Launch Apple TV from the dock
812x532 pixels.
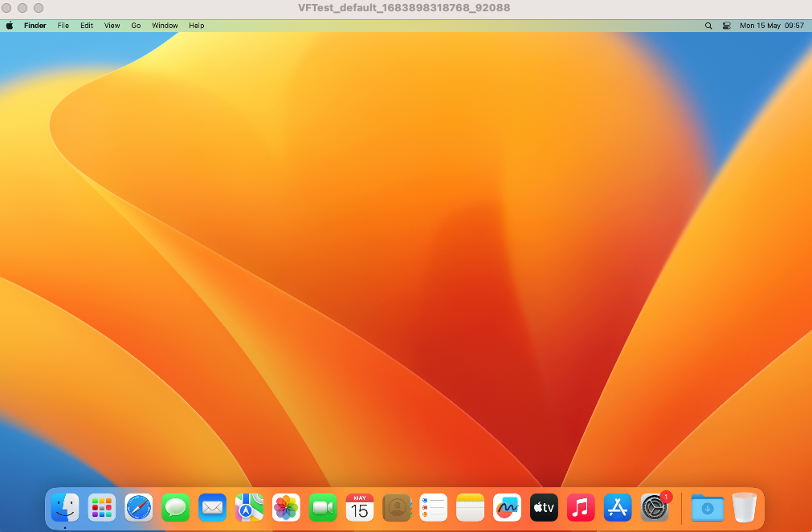(x=544, y=507)
